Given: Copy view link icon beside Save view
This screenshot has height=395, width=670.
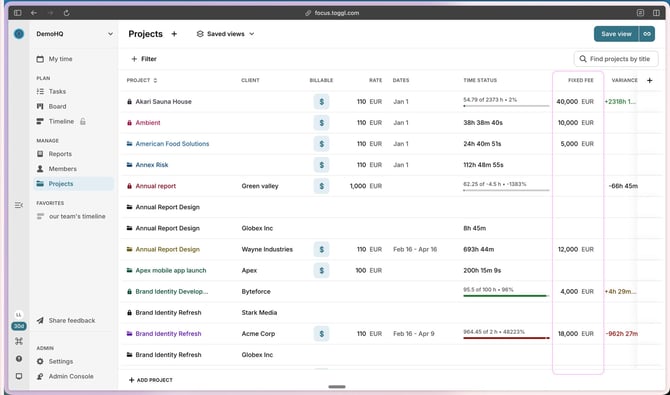Looking at the screenshot, I should 647,34.
